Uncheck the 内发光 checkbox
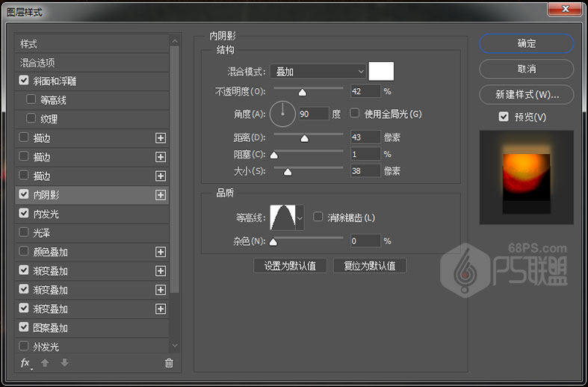The width and height of the screenshot is (588, 387). coord(24,214)
